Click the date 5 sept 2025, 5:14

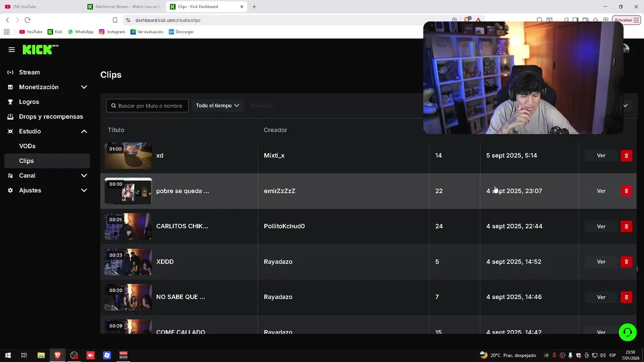pyautogui.click(x=512, y=155)
